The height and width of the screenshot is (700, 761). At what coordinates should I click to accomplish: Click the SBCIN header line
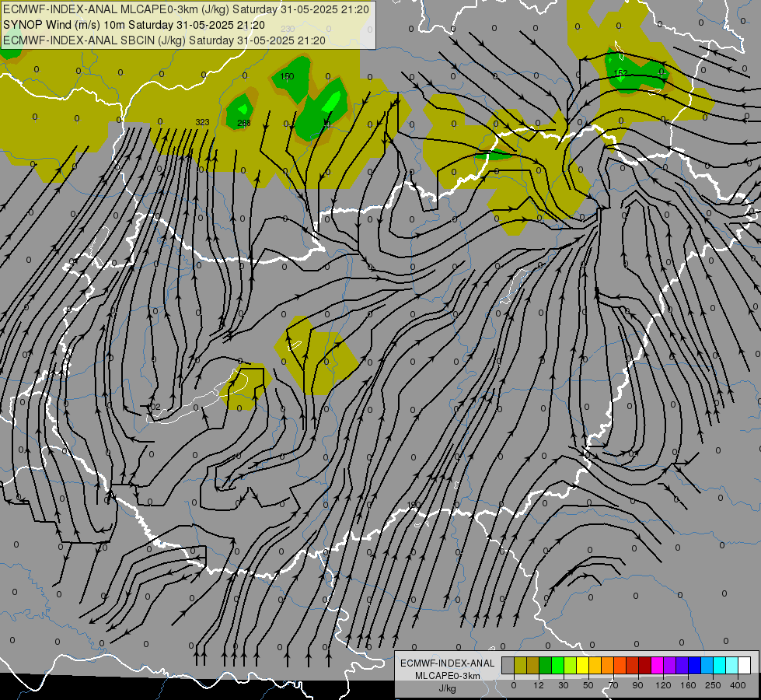164,40
